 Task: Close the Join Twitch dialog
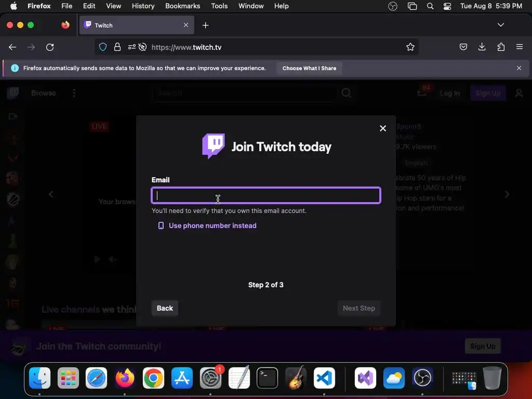click(383, 128)
